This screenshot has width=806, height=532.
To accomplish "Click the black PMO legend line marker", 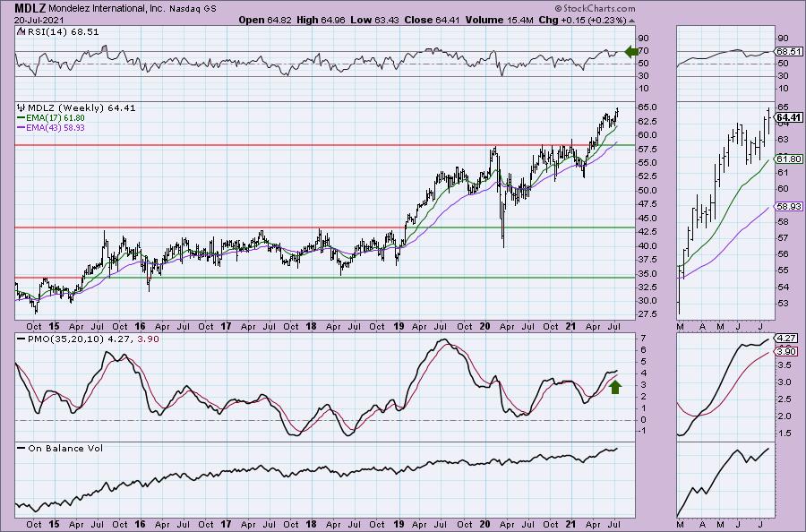I will coord(21,339).
